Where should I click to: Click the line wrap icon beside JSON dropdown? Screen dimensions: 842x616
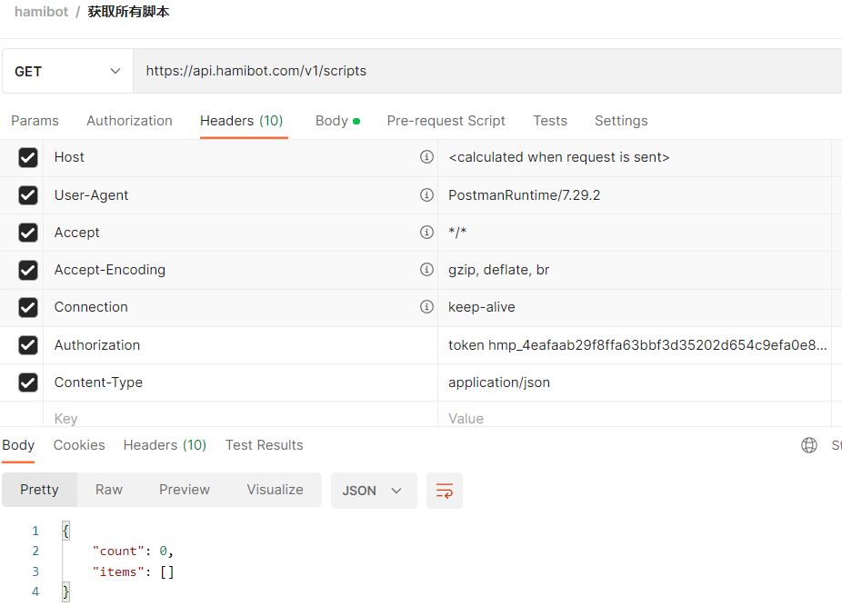(445, 489)
